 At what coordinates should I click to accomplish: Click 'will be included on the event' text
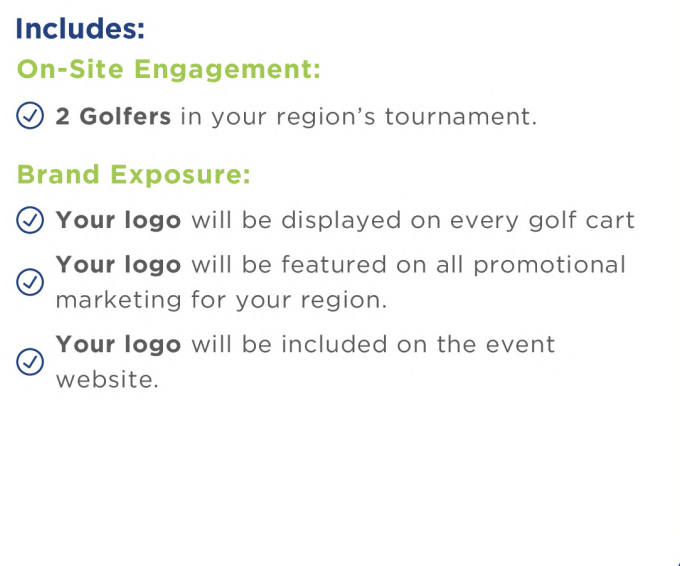click(373, 344)
